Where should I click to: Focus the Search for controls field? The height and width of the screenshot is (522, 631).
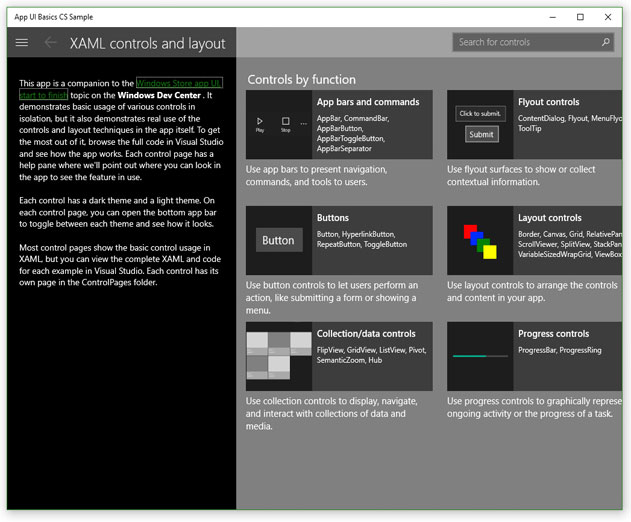coord(533,42)
